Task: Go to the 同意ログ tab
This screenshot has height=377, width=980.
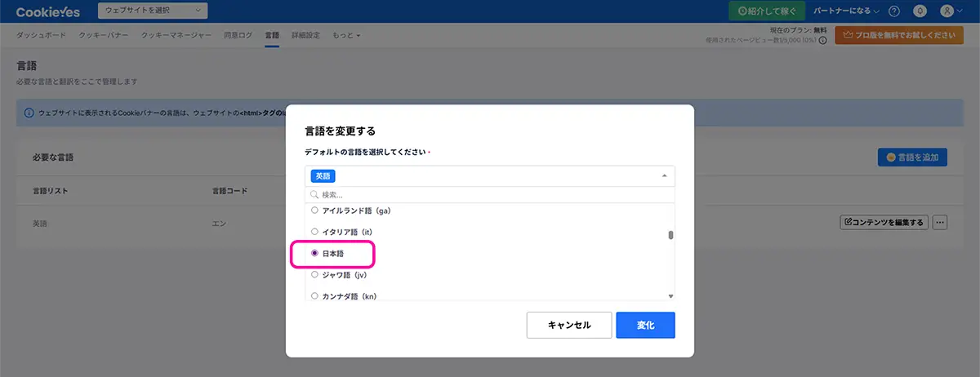Action: point(238,36)
